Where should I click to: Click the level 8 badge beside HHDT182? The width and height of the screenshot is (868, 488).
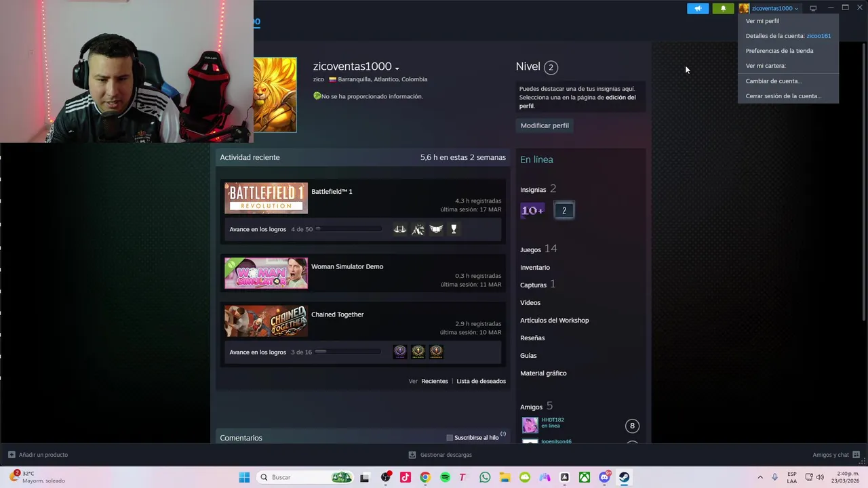(x=632, y=426)
